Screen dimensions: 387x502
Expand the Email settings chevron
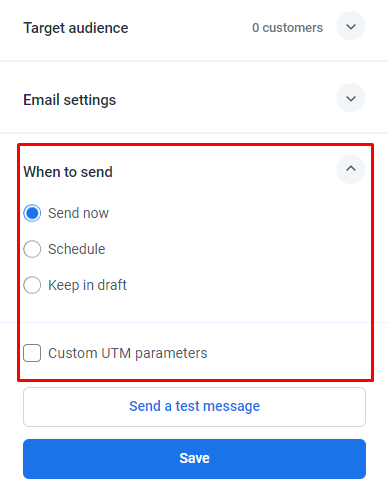click(x=351, y=98)
